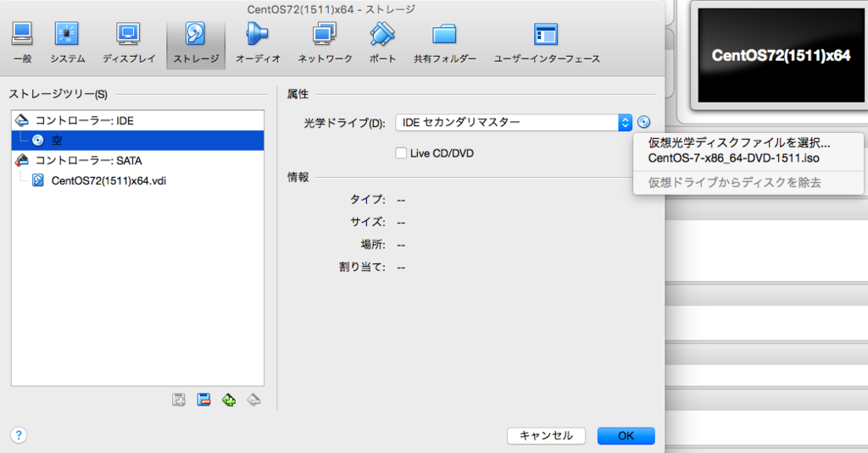This screenshot has width=868, height=453.
Task: Click the vdi hard disk icon
Action: [x=37, y=180]
